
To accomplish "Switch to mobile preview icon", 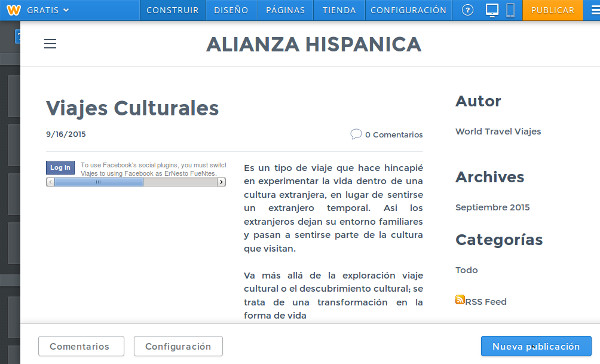I will (510, 10).
